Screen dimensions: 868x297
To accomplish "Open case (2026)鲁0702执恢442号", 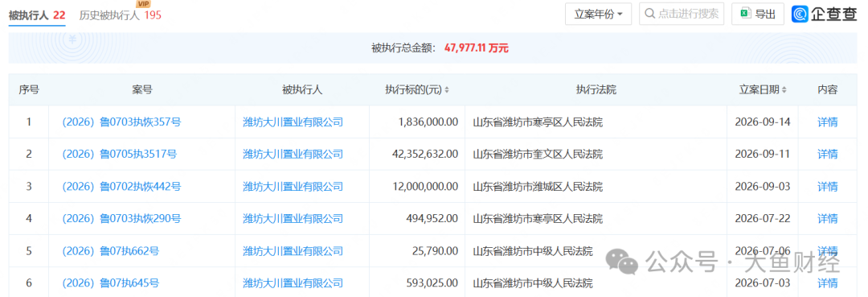I will (122, 187).
